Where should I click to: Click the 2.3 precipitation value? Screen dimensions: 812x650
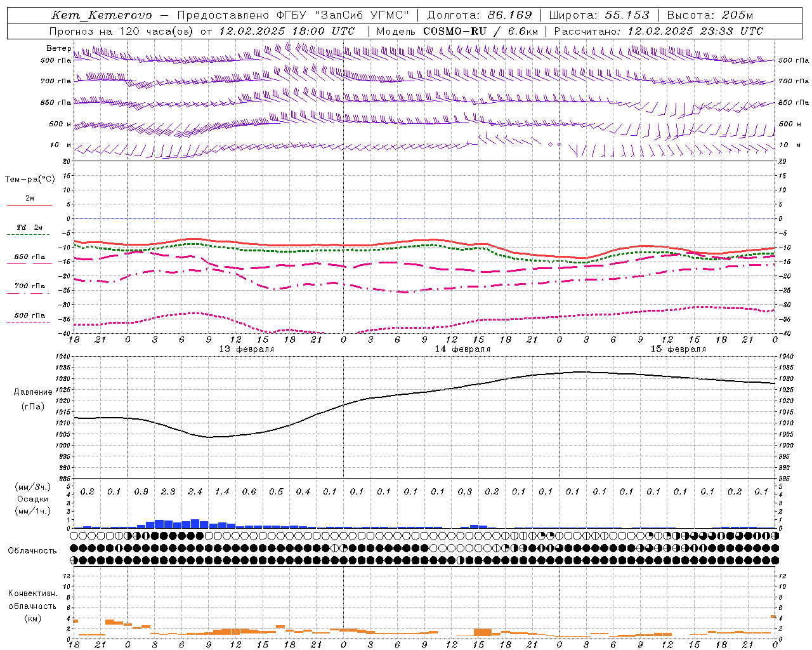(168, 492)
